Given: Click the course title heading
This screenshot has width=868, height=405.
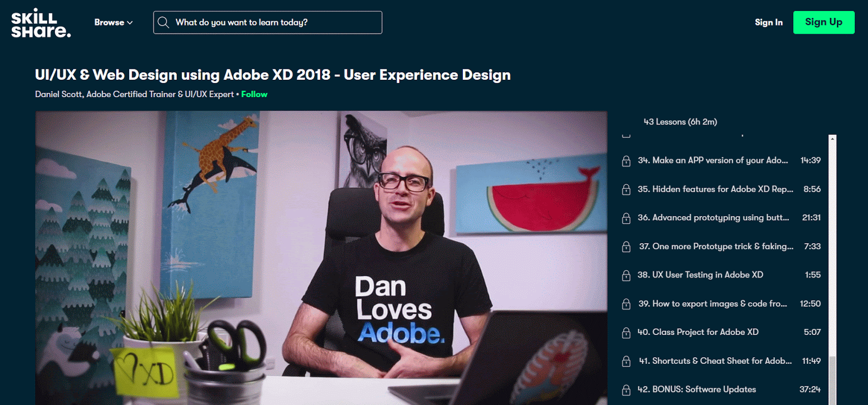Looking at the screenshot, I should 273,75.
